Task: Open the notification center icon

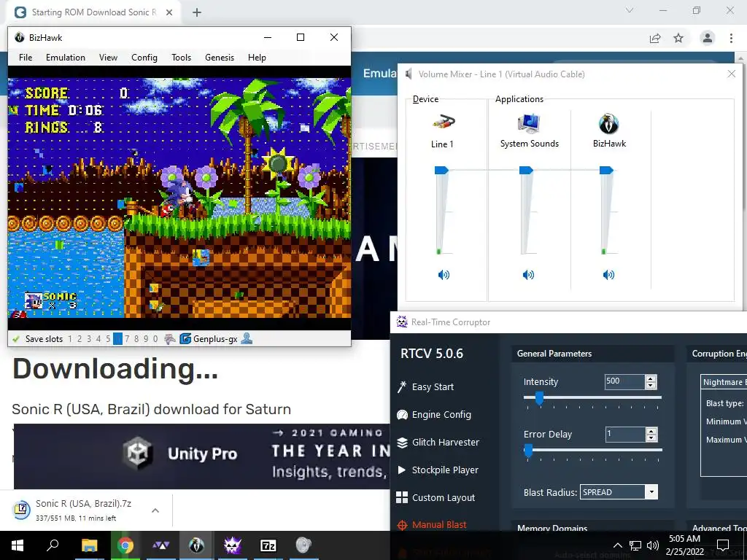Action: pyautogui.click(x=723, y=545)
